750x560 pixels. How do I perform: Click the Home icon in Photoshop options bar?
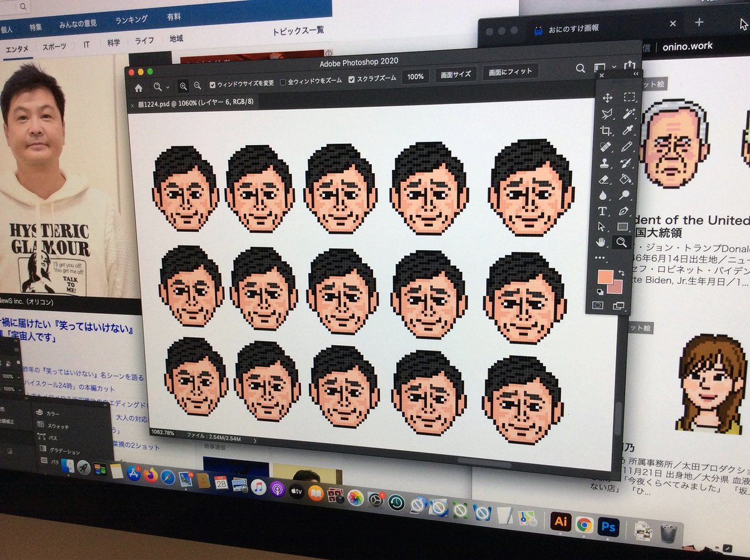click(x=139, y=88)
